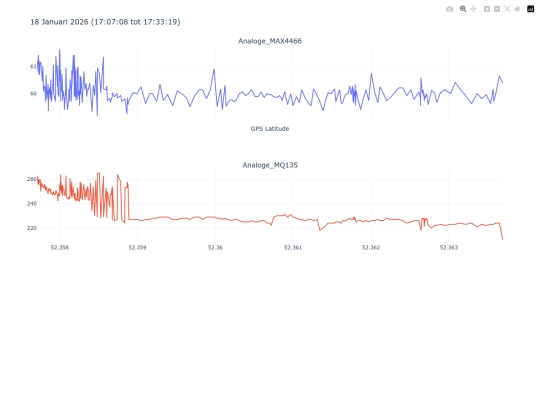Screen dimensions: 540x405
Task: Activate the Pan tool
Action: tap(473, 9)
